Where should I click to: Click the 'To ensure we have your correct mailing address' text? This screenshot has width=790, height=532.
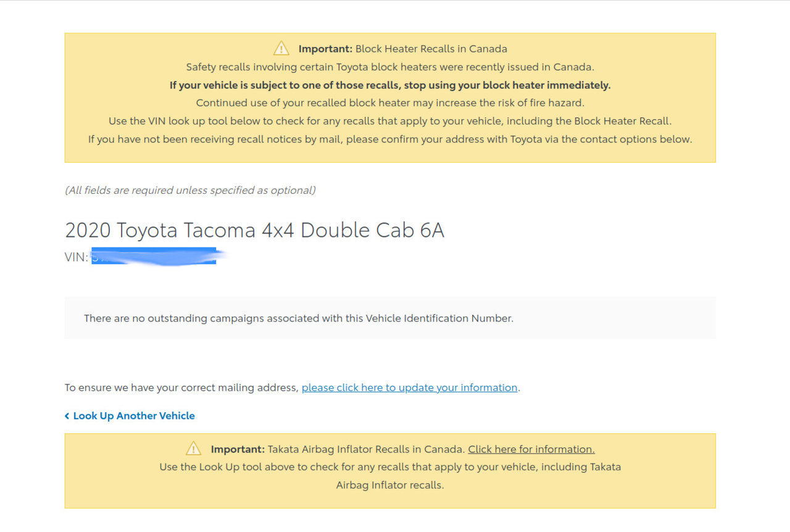point(182,388)
